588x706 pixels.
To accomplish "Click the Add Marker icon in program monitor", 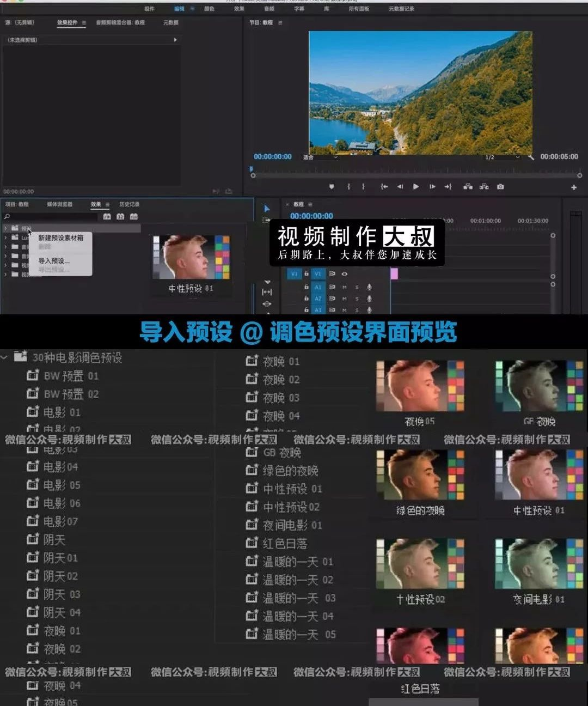I will click(332, 186).
